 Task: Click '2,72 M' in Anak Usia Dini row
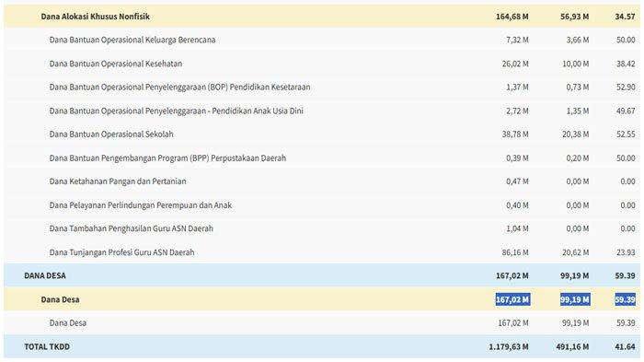pyautogui.click(x=517, y=111)
